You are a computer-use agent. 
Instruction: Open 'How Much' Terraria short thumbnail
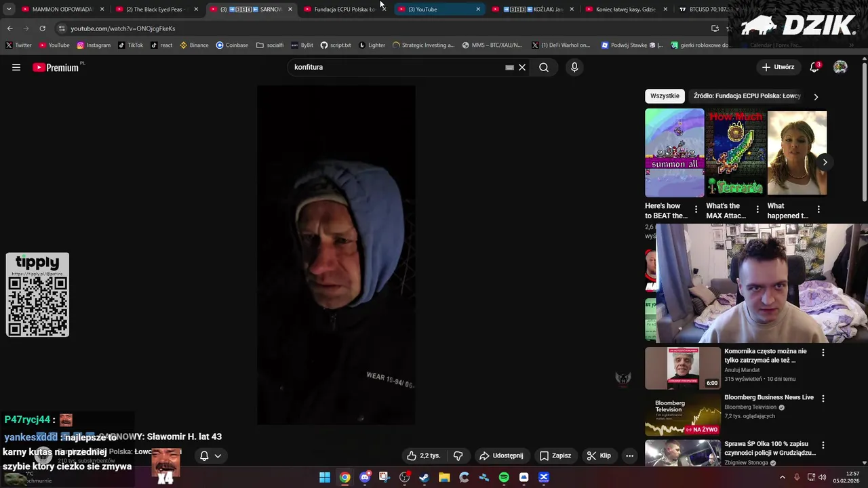[x=736, y=153]
